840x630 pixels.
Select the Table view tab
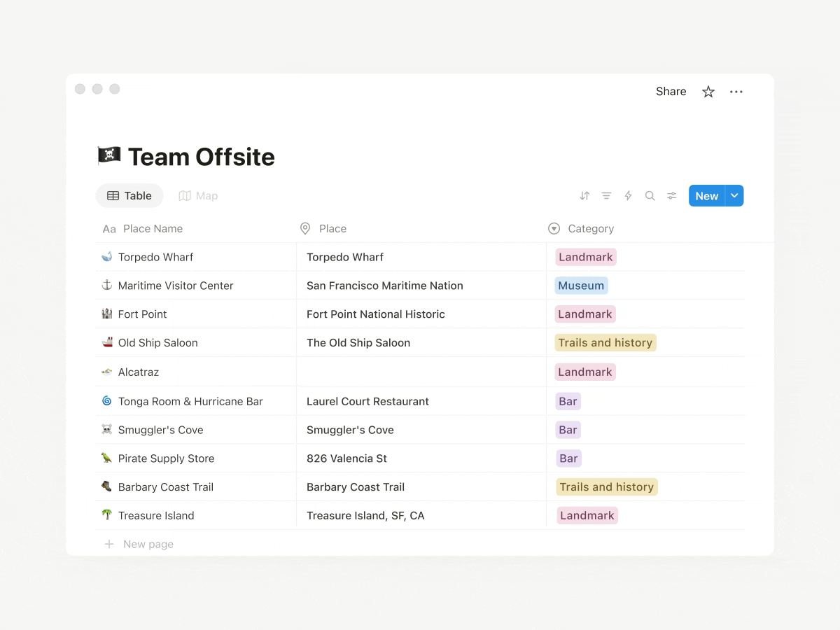129,196
